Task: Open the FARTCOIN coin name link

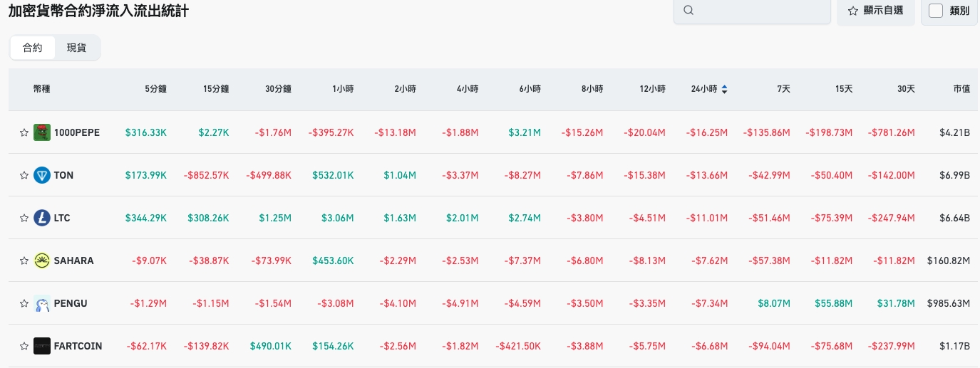Action: 78,346
